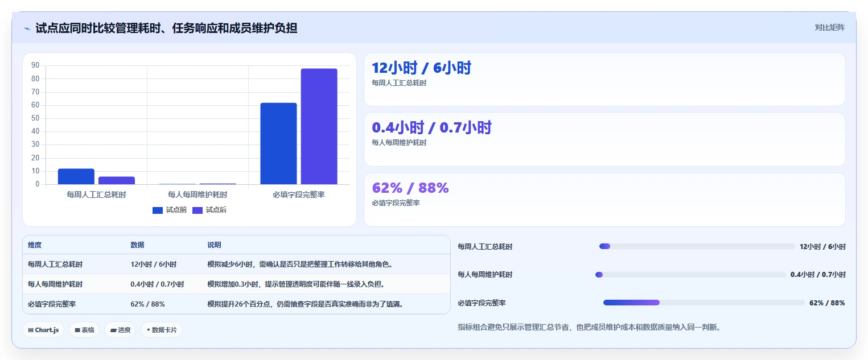Click the progress value 12小时 / 6小时
This screenshot has height=360, width=868.
(x=822, y=247)
